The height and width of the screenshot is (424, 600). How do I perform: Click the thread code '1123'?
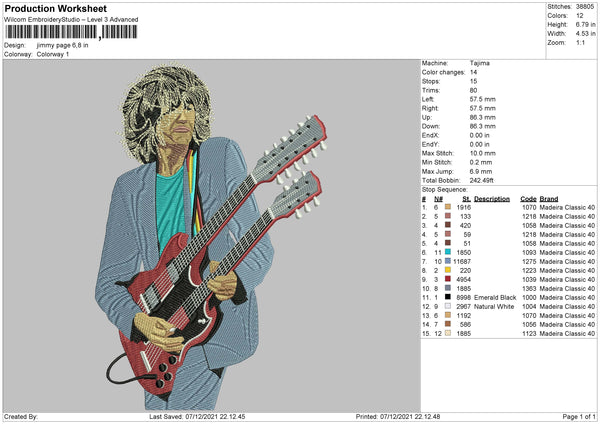coord(529,334)
